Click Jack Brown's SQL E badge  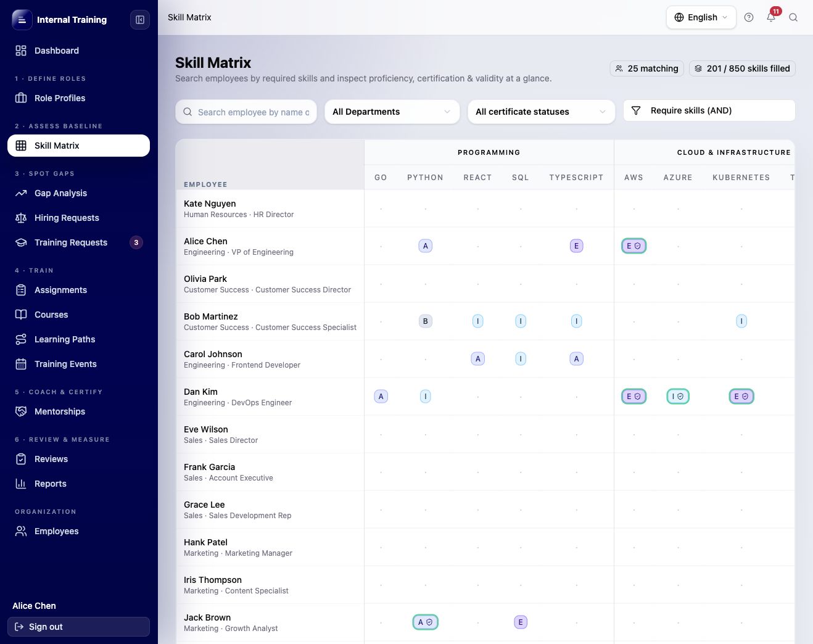(x=521, y=622)
